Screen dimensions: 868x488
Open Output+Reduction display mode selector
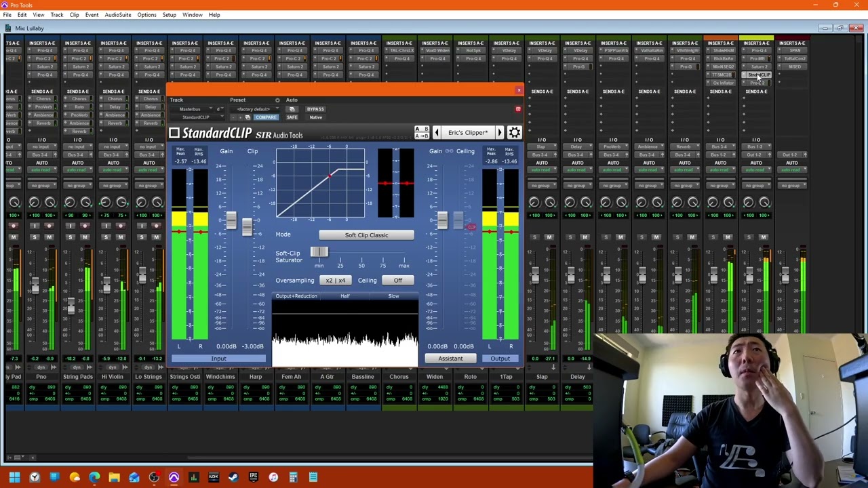[296, 296]
